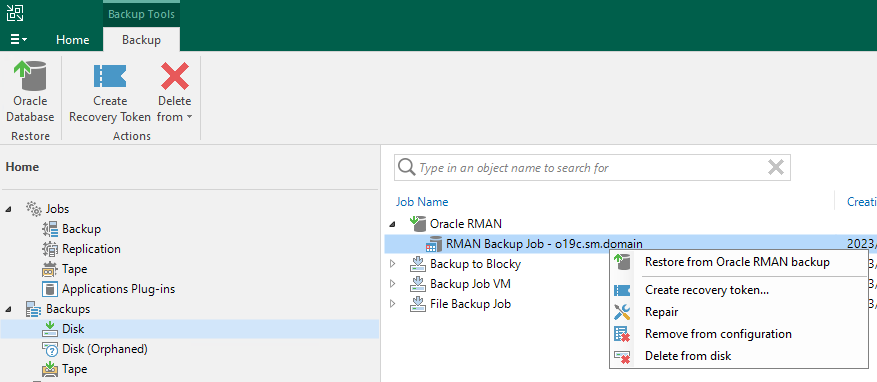The width and height of the screenshot is (877, 382).
Task: Click the Oracle RMAN group label
Action: [466, 224]
